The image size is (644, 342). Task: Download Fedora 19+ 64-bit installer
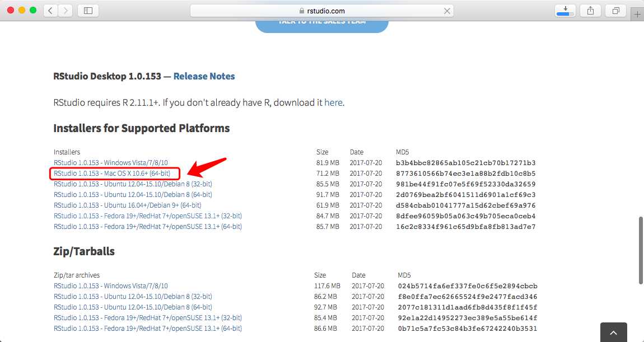tap(148, 227)
